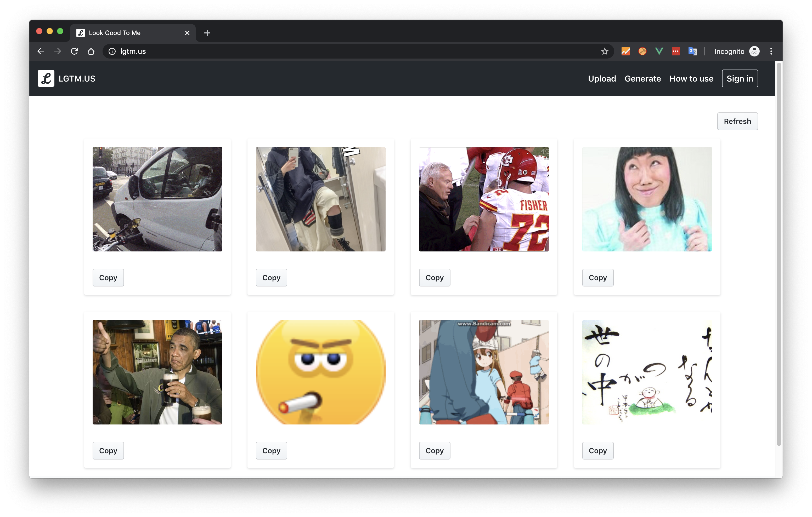Open the Google Analytics extension

[x=625, y=51]
